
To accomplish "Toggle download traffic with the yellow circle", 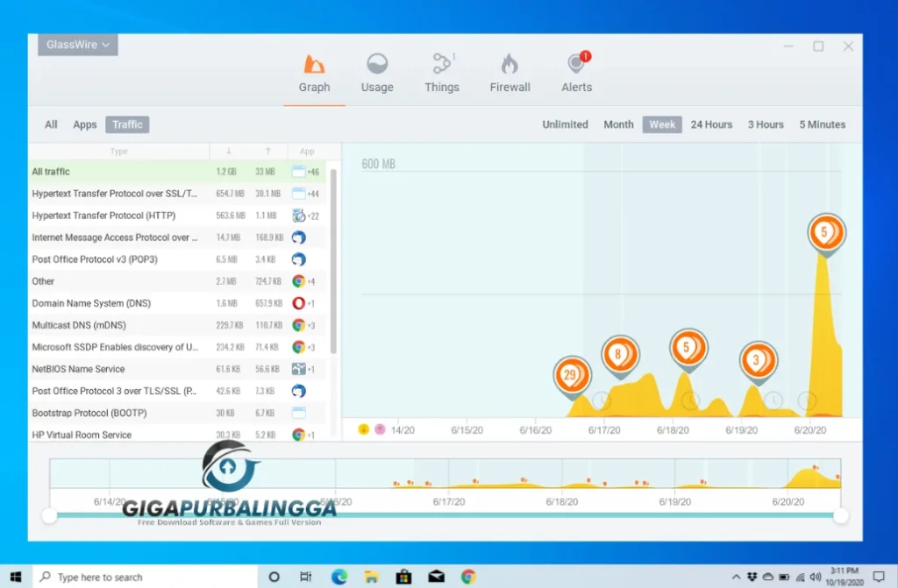I will coord(363,429).
